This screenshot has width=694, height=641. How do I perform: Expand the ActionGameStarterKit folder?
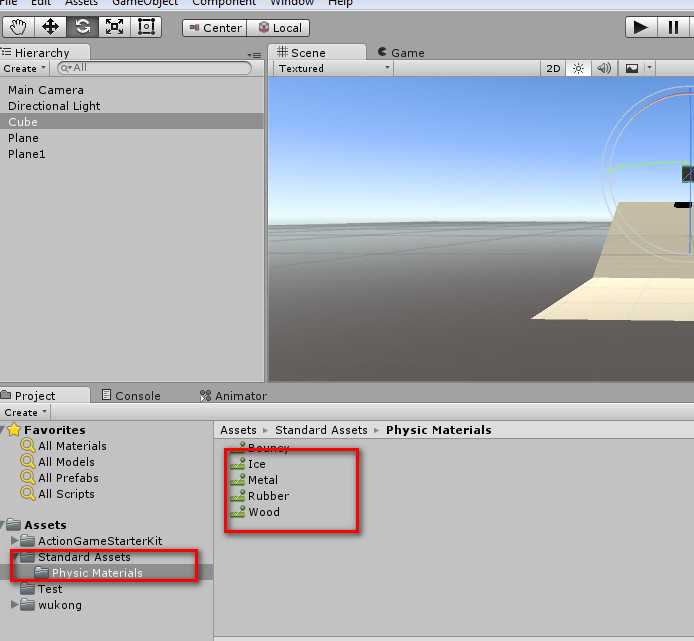14,541
